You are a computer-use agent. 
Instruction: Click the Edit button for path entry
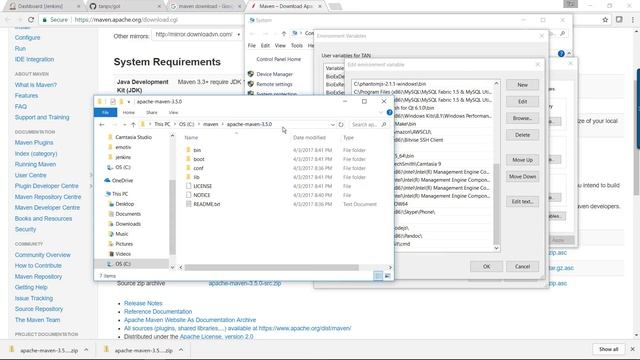(x=522, y=102)
